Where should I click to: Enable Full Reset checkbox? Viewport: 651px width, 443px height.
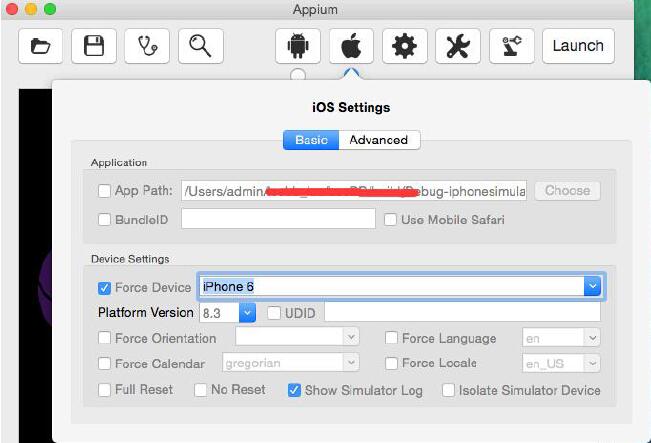[104, 390]
